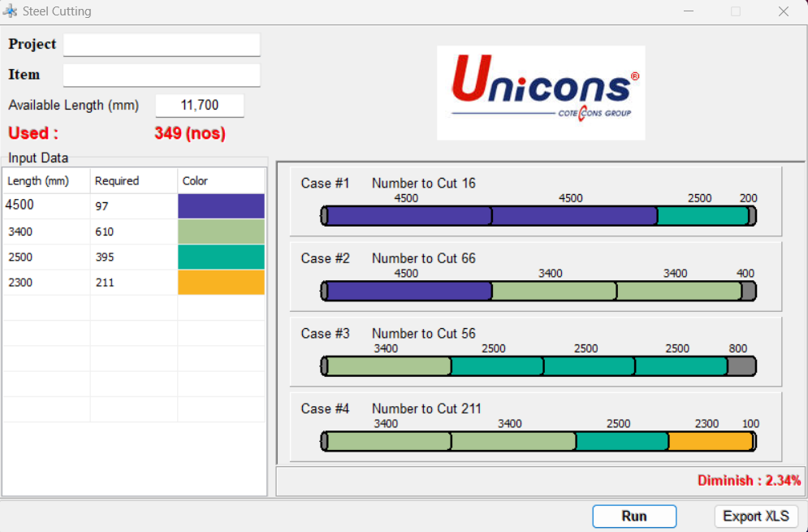
Task: Click the first purple 4500 segment in Case #1
Action: coord(409,216)
